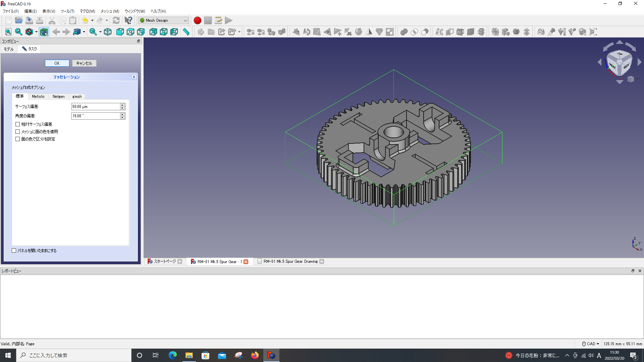Open a file with the folder icon
This screenshot has height=362, width=644.
click(x=19, y=20)
